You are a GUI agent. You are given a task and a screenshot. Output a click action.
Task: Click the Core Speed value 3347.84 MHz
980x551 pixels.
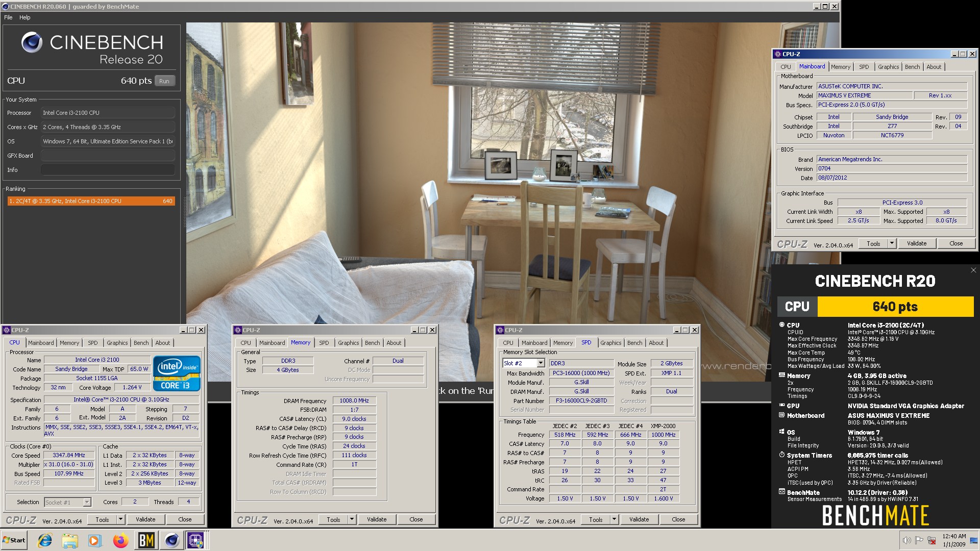click(69, 455)
